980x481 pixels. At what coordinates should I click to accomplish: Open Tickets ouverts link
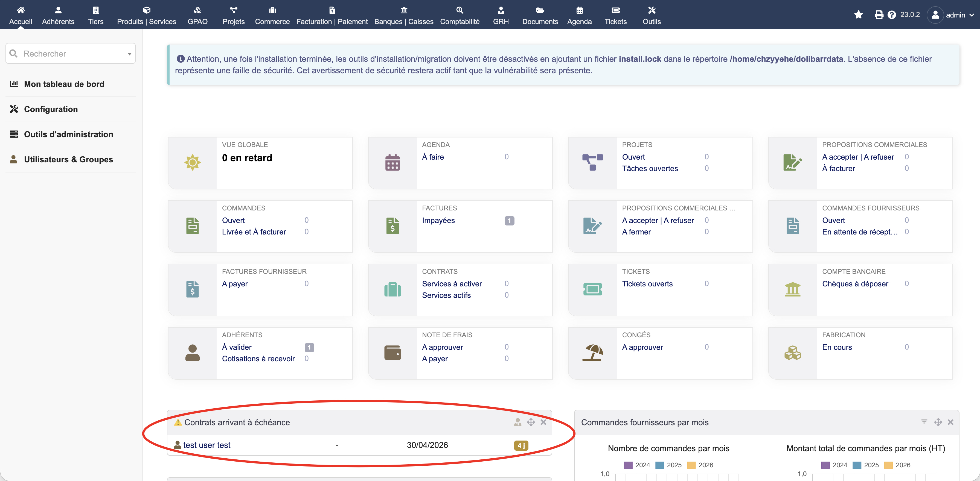coord(647,284)
